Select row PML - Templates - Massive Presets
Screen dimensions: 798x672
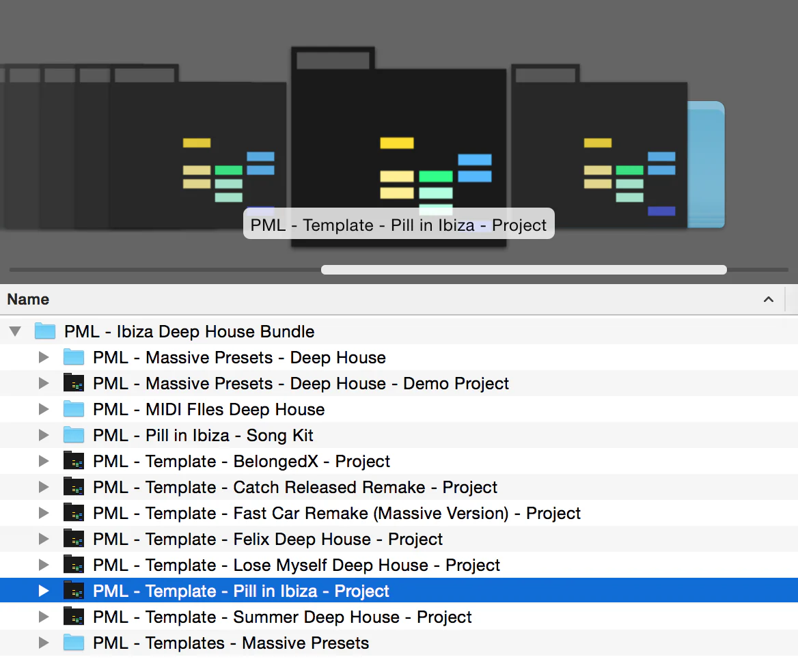click(x=399, y=643)
